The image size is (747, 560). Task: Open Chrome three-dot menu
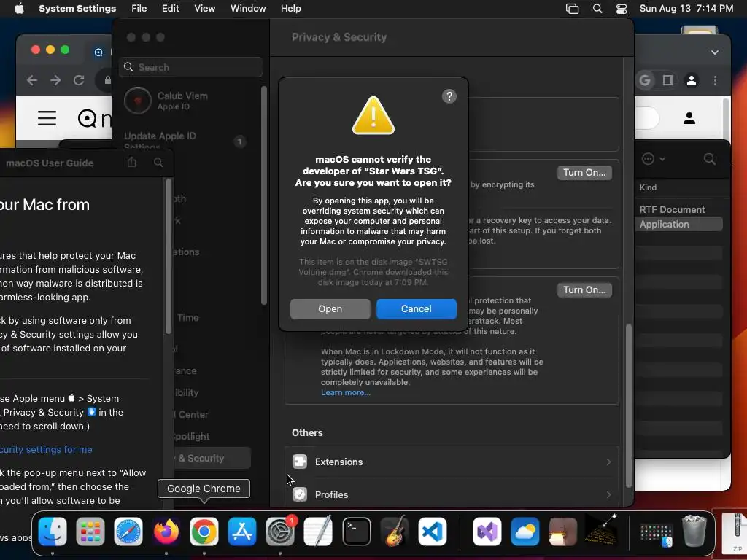pos(715,80)
